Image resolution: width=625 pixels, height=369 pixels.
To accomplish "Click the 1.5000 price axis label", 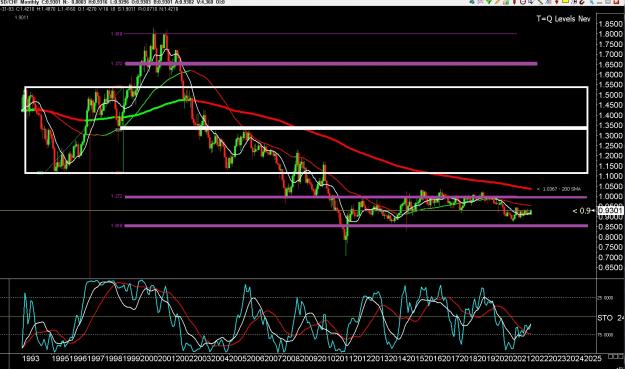I will pyautogui.click(x=610, y=95).
